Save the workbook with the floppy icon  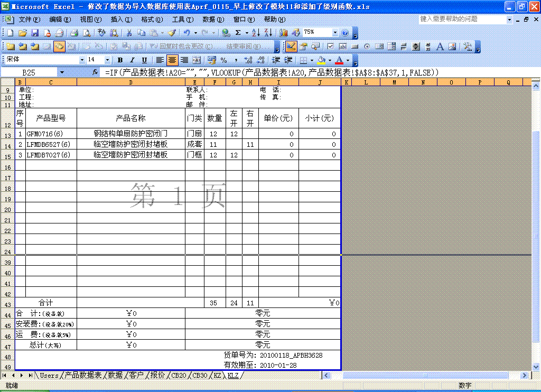[x=35, y=33]
